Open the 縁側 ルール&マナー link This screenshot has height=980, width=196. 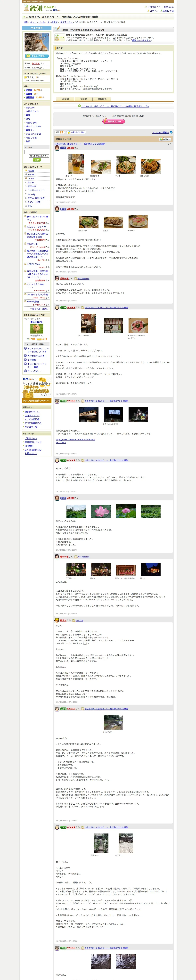tap(141, 40)
